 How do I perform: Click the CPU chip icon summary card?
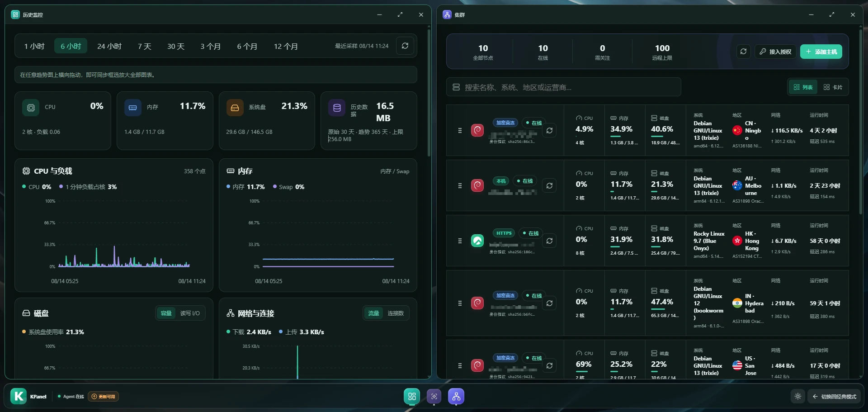pyautogui.click(x=31, y=108)
